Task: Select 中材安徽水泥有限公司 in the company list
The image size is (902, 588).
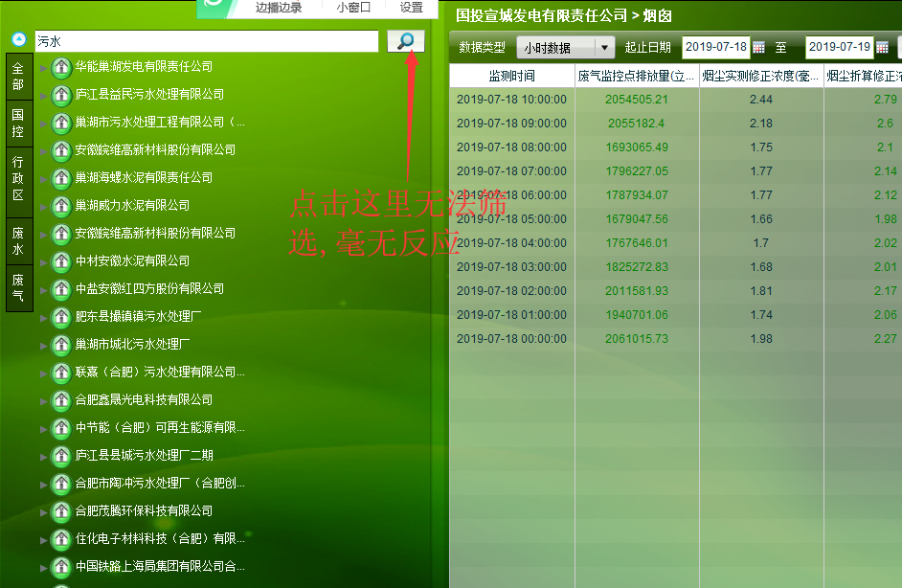Action: coord(133,261)
